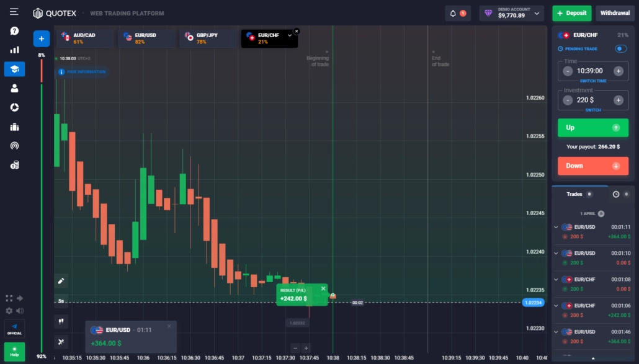639x364 pixels.
Task: Click the notification bell at the top
Action: click(x=452, y=13)
